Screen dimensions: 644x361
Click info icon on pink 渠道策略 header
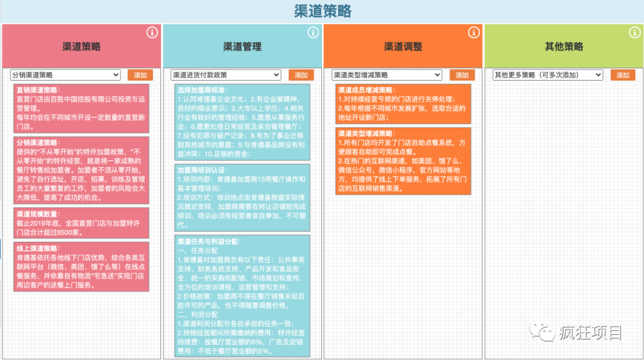(152, 32)
